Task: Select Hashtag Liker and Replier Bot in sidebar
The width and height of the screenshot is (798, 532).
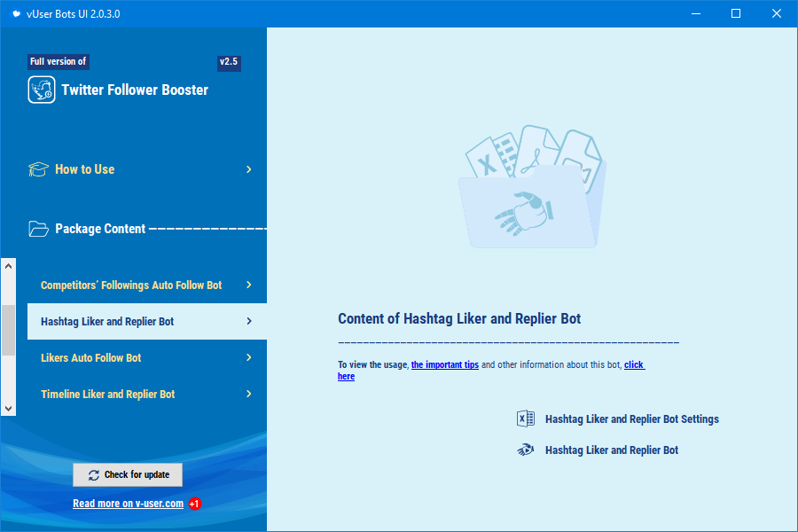Action: click(x=147, y=321)
